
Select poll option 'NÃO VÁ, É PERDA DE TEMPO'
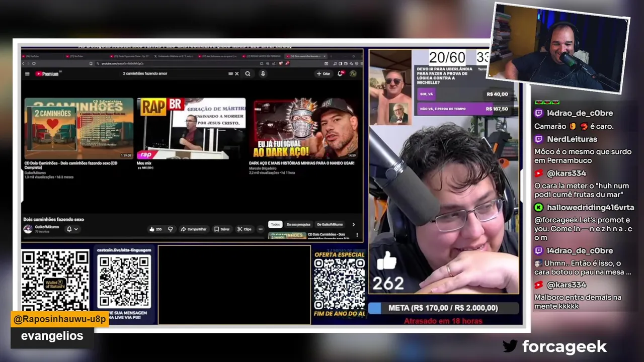pyautogui.click(x=463, y=109)
